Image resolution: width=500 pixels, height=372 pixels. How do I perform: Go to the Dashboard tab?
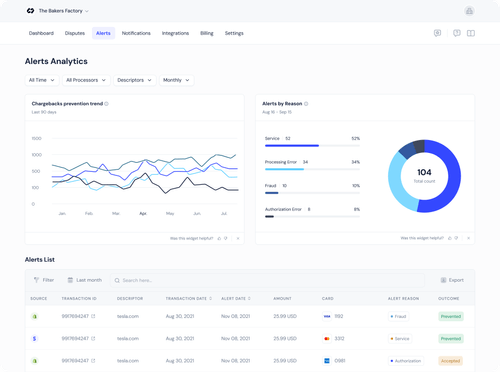pyautogui.click(x=41, y=33)
